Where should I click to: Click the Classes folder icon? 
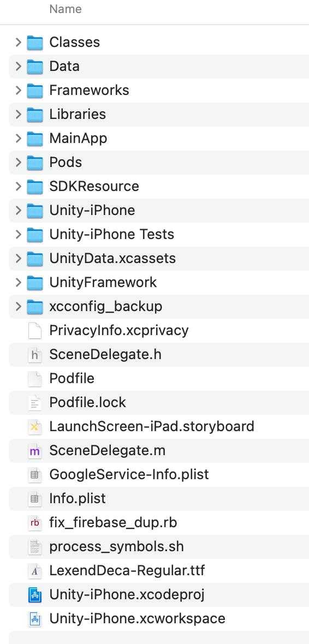(x=35, y=43)
